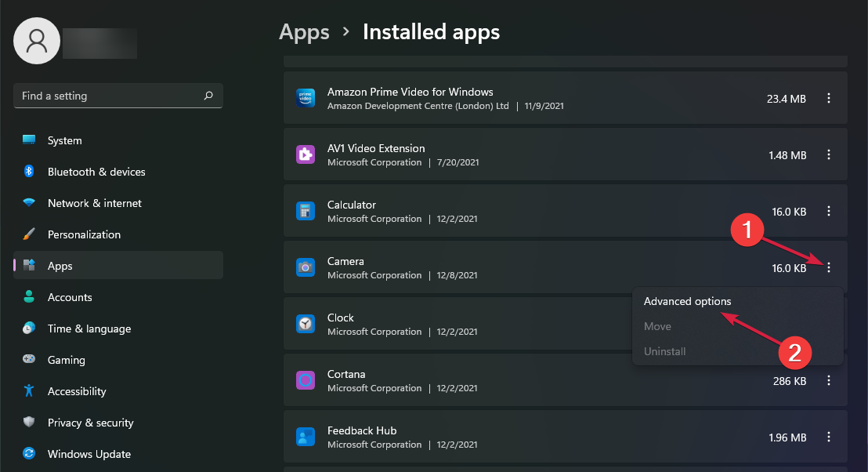Click the Apps breadcrumb link
Image resolution: width=868 pixels, height=472 pixels.
click(304, 32)
